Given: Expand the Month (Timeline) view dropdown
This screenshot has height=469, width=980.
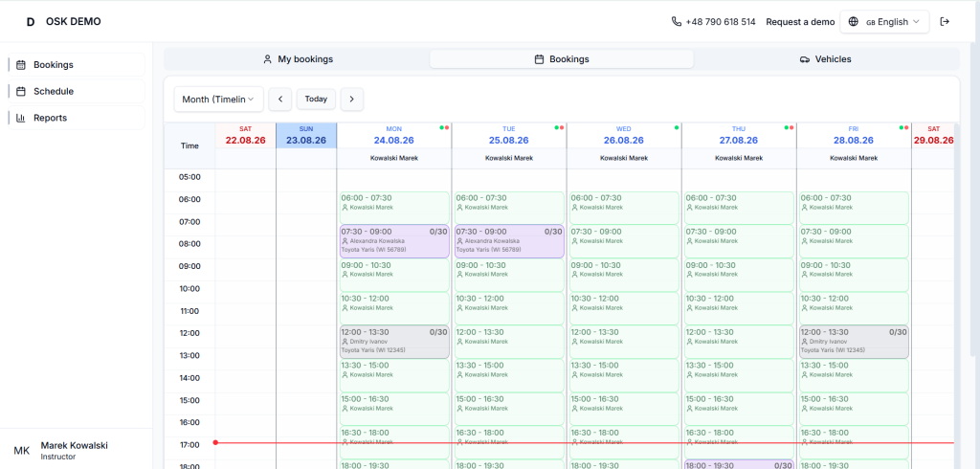Looking at the screenshot, I should pyautogui.click(x=219, y=99).
